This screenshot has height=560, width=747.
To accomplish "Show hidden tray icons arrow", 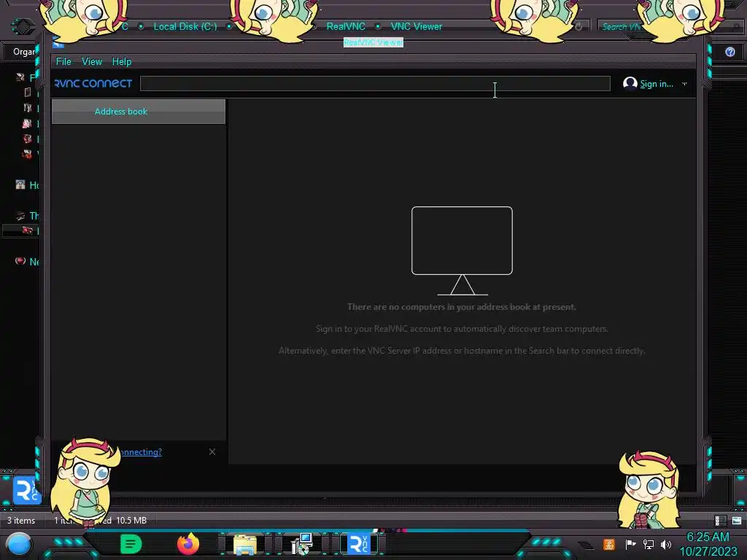I will pos(587,545).
